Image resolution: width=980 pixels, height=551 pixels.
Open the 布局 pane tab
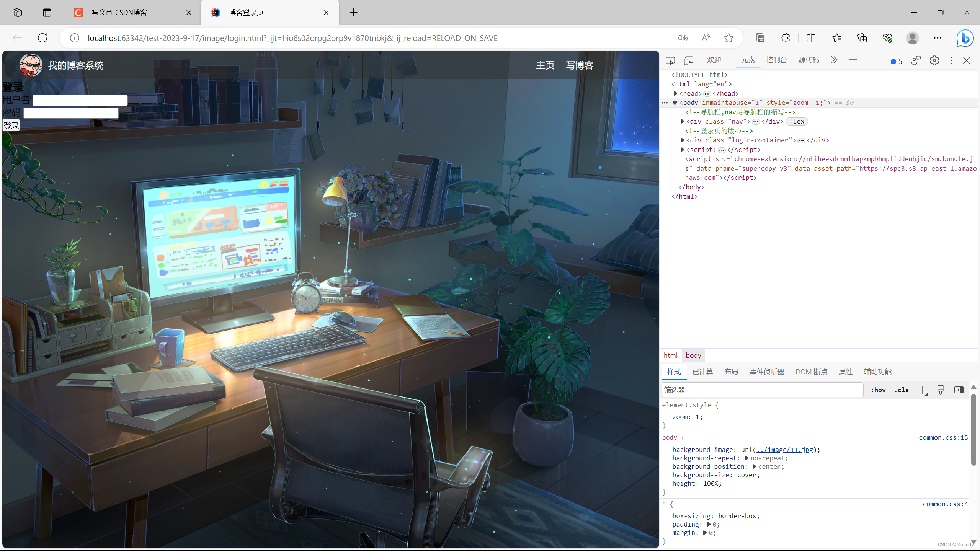point(731,372)
